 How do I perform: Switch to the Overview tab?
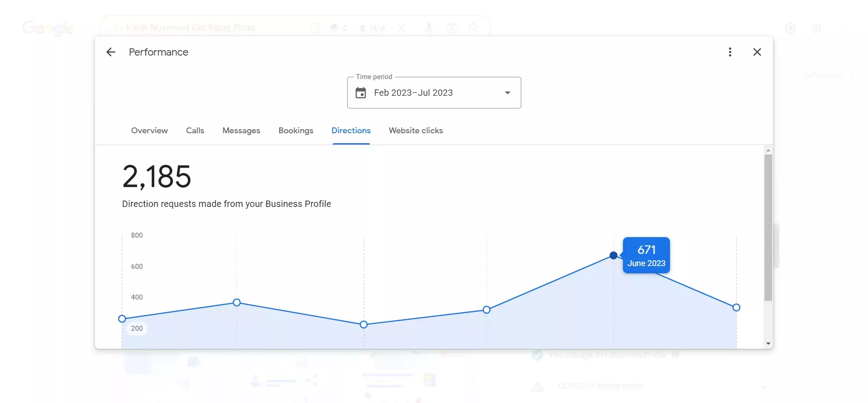click(x=149, y=131)
